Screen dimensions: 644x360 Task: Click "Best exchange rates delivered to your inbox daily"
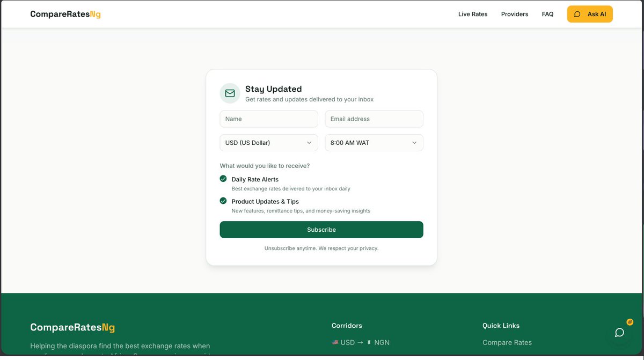click(291, 189)
